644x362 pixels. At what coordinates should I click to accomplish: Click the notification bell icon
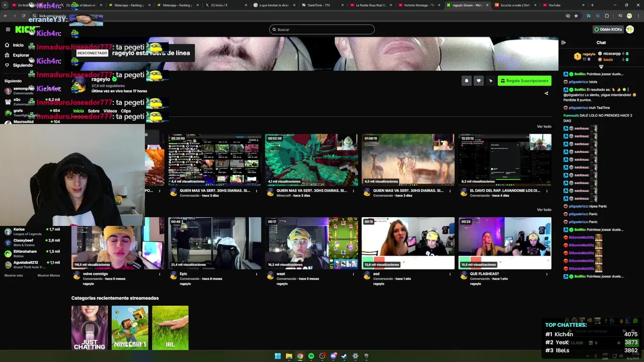466,80
